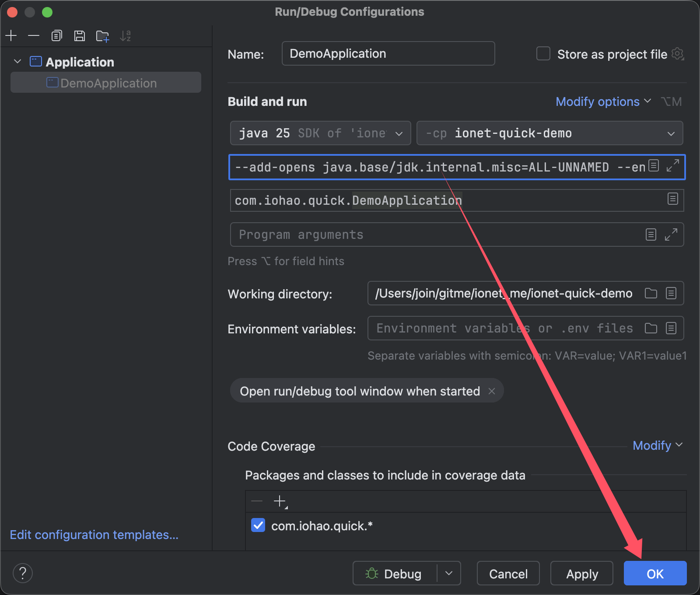Open the help question mark icon

23,573
